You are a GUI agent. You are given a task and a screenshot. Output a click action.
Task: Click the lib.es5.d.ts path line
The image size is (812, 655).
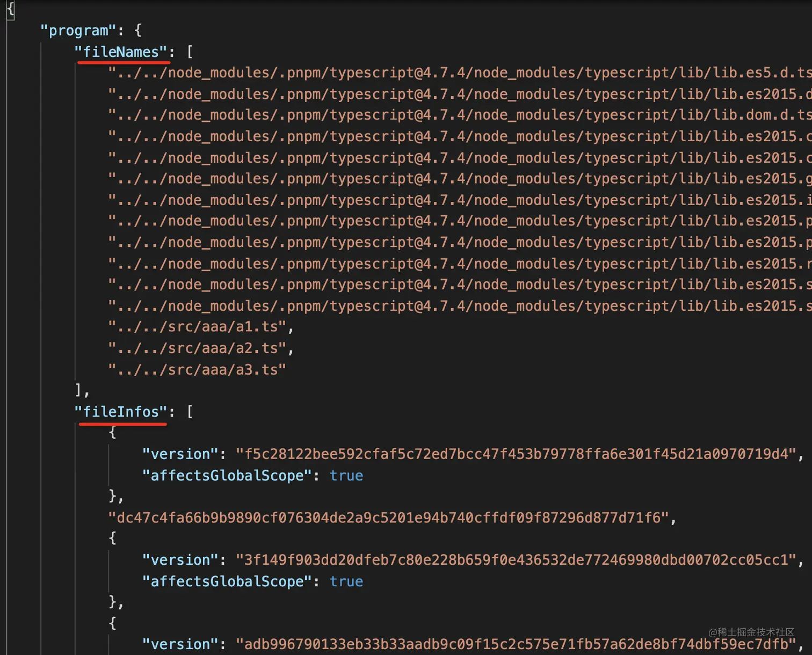pos(460,73)
